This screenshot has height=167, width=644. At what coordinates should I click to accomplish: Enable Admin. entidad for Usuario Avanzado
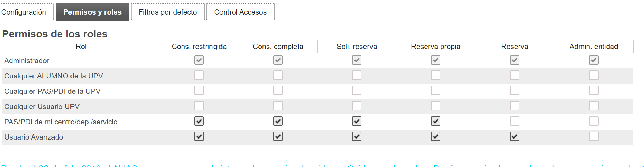[x=594, y=136]
